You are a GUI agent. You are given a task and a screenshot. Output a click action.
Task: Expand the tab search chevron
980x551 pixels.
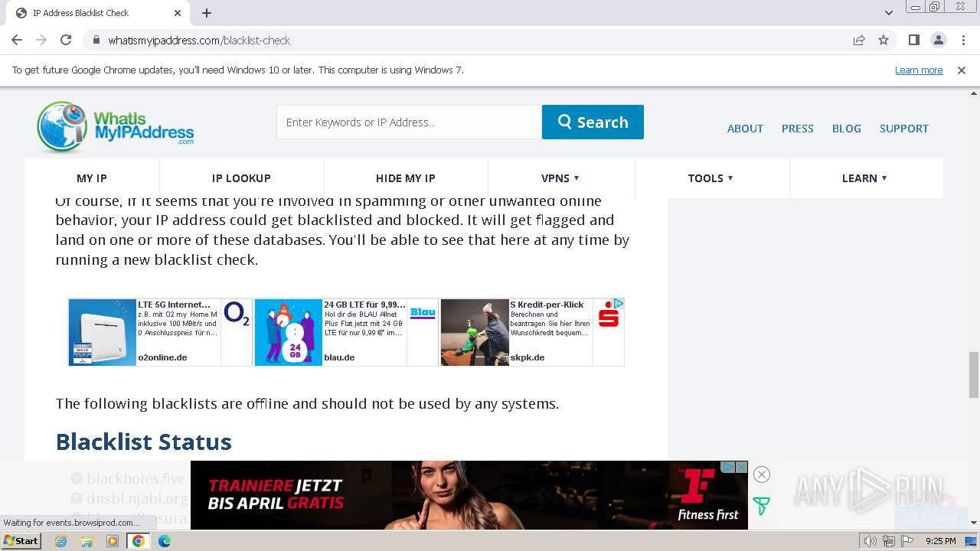pyautogui.click(x=888, y=13)
